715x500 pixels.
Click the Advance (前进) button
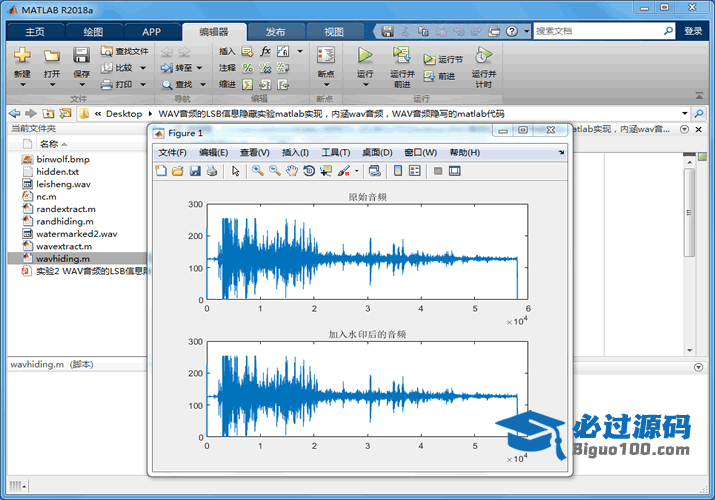pyautogui.click(x=439, y=76)
